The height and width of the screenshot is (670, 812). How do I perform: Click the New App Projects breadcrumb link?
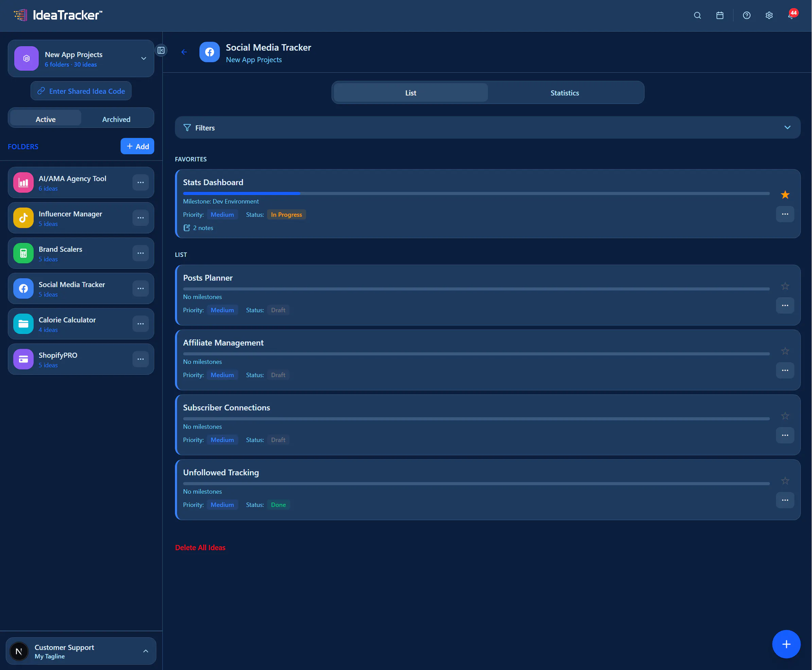[x=253, y=60]
